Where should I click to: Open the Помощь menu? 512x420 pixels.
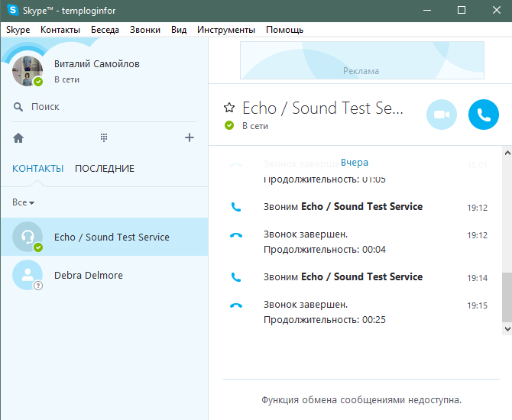click(x=285, y=30)
